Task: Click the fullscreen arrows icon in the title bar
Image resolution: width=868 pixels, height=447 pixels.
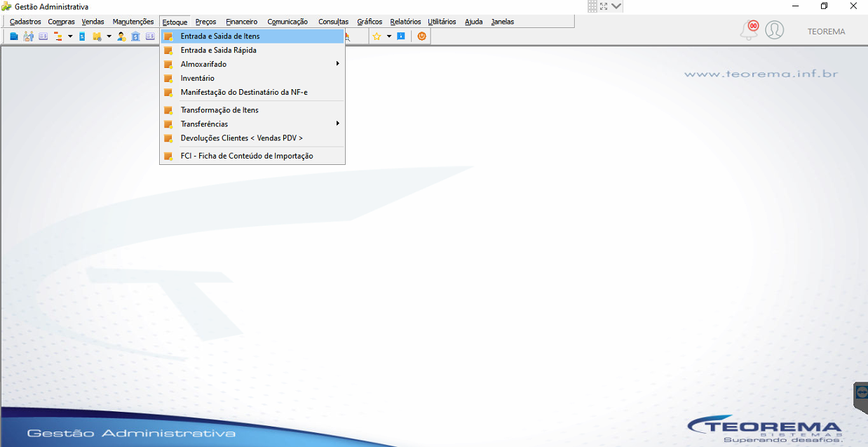Action: click(x=604, y=6)
